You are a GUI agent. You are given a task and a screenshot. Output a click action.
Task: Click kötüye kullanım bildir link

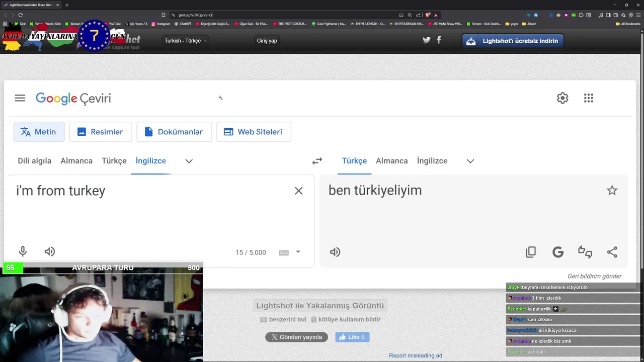coord(346,319)
